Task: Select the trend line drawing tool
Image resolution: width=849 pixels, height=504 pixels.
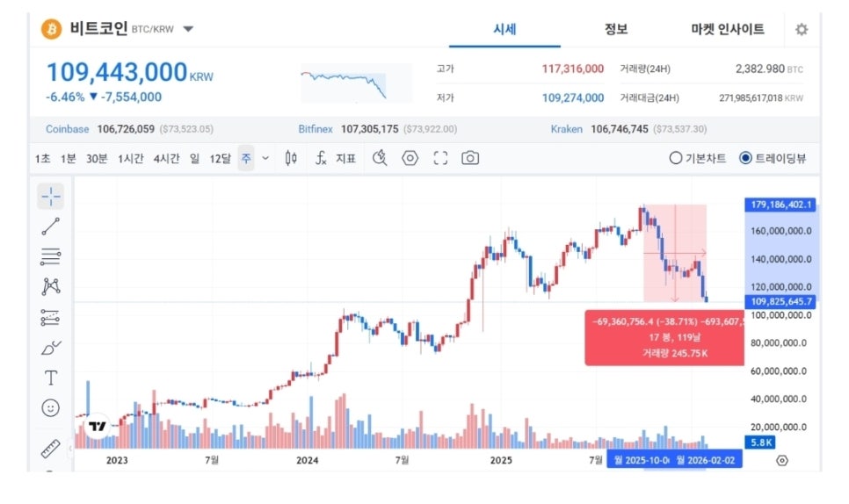Action: click(50, 227)
